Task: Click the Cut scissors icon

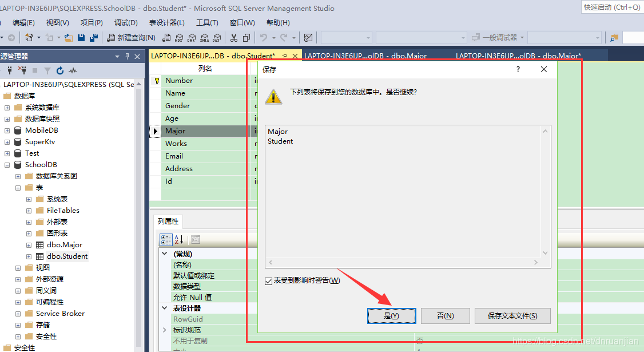Action: (x=234, y=37)
